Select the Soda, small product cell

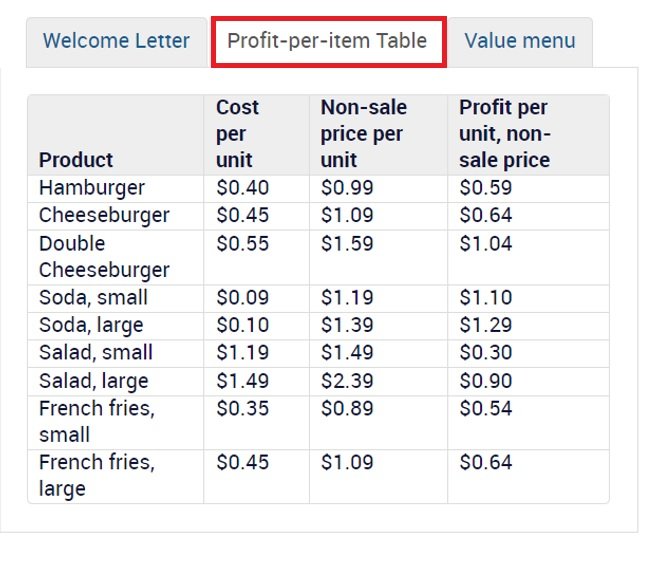93,297
